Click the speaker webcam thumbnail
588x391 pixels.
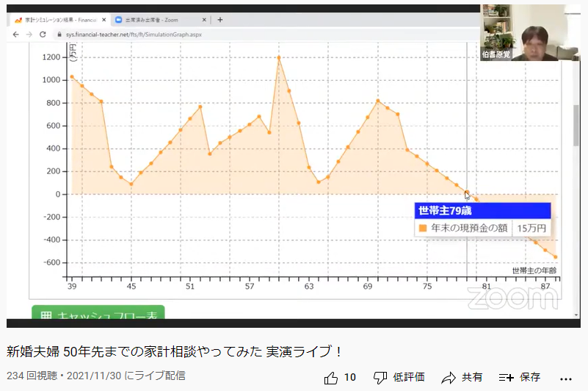[530, 32]
